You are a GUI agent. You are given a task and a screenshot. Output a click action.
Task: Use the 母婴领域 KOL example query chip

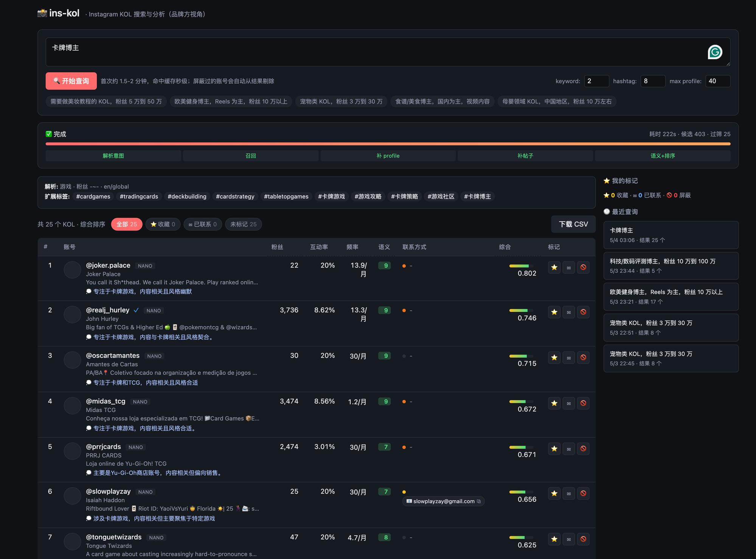[x=557, y=101]
